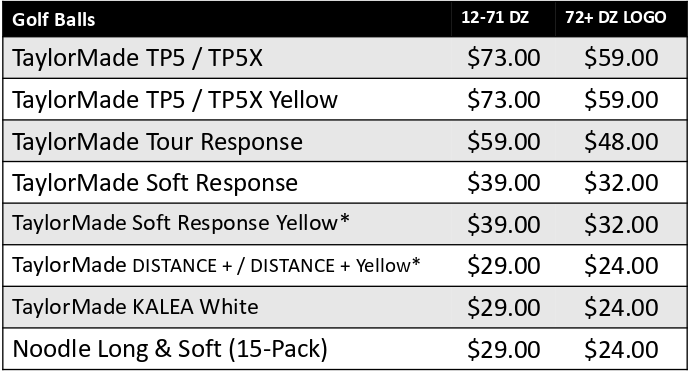Select $39.00 price for Soft Response
This screenshot has width=691, height=373.
coord(504,183)
